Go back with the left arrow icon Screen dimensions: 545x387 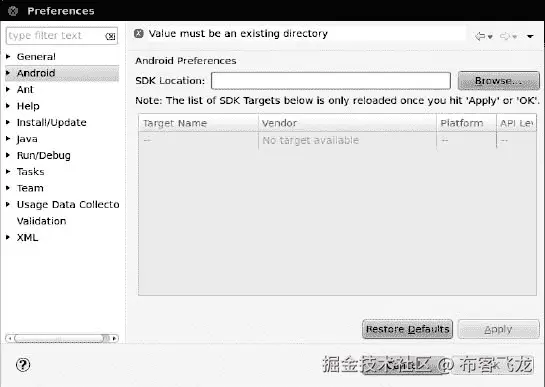pos(480,36)
